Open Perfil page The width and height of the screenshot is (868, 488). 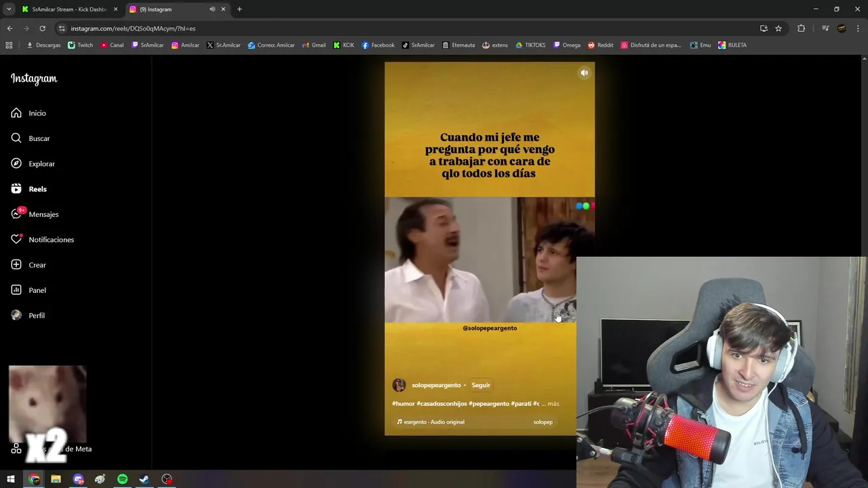[28, 316]
